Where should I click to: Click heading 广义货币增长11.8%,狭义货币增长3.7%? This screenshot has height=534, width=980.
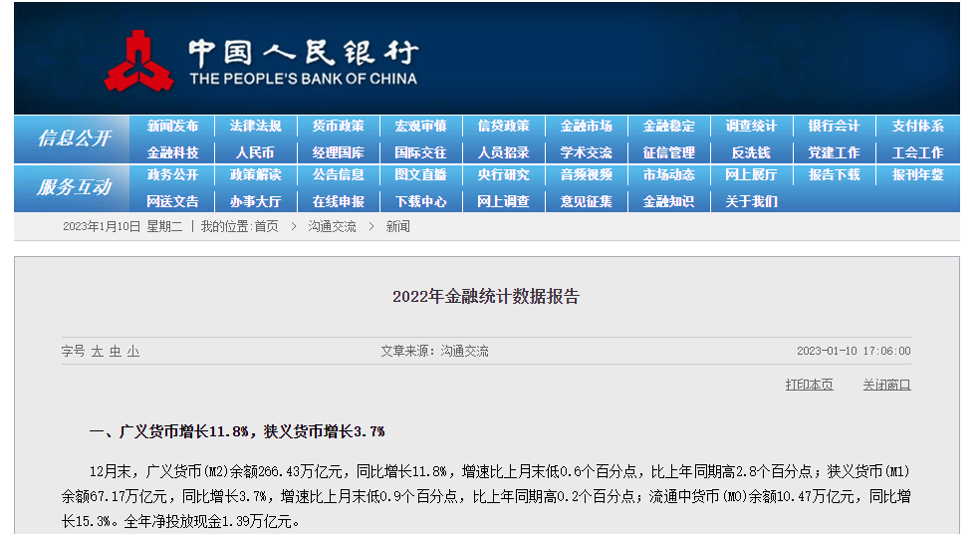coord(252,431)
